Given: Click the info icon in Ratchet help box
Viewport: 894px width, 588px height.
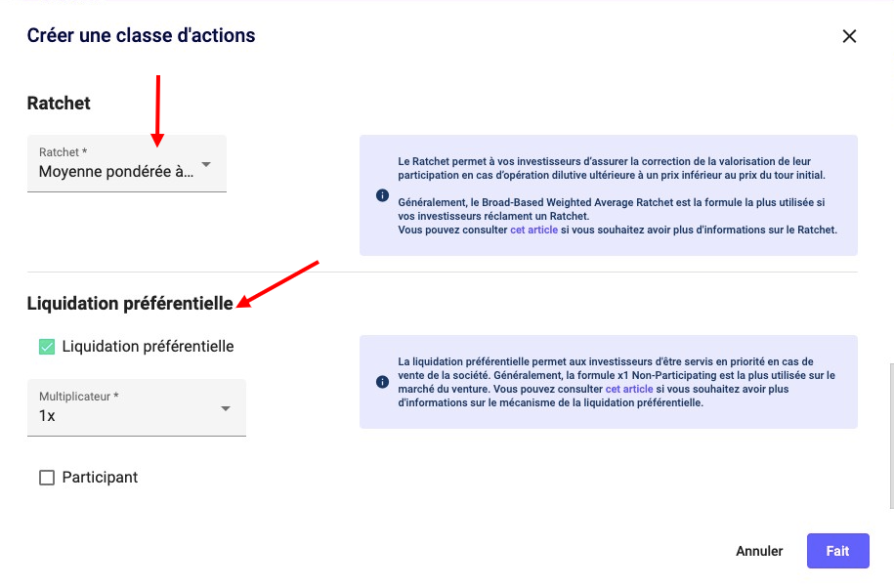Looking at the screenshot, I should point(382,195).
